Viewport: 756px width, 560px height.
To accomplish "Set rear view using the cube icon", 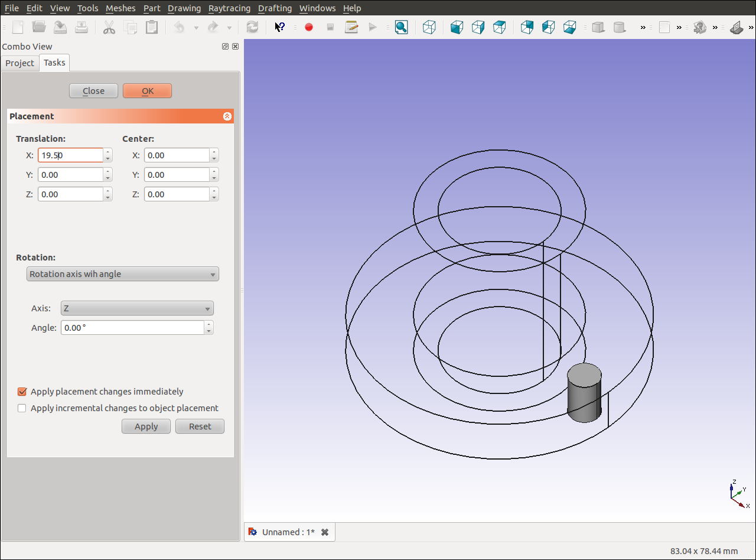I will [527, 27].
